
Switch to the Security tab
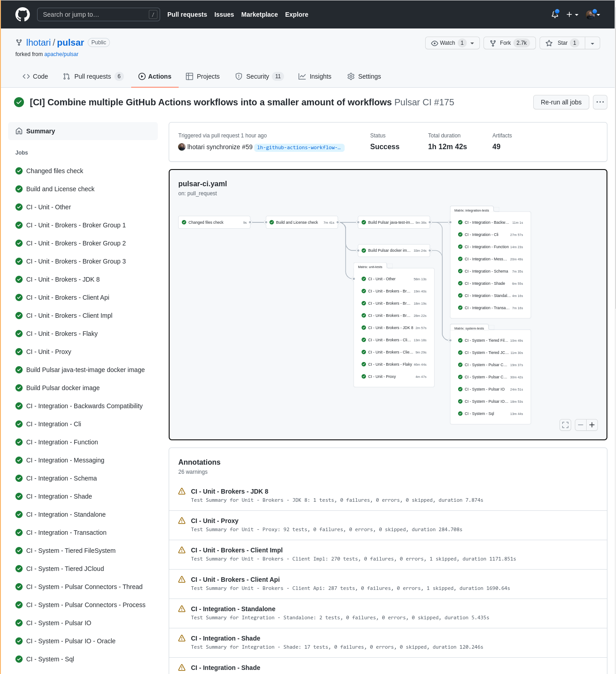click(x=259, y=76)
